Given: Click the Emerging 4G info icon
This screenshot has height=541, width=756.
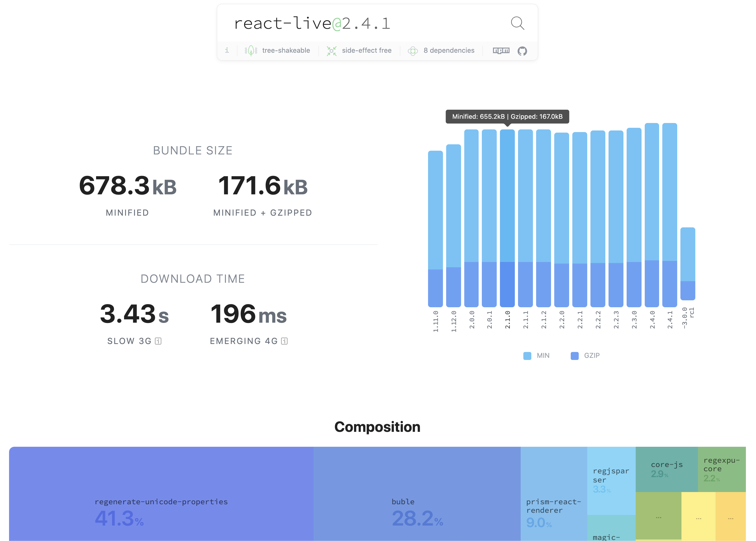Looking at the screenshot, I should [x=284, y=341].
